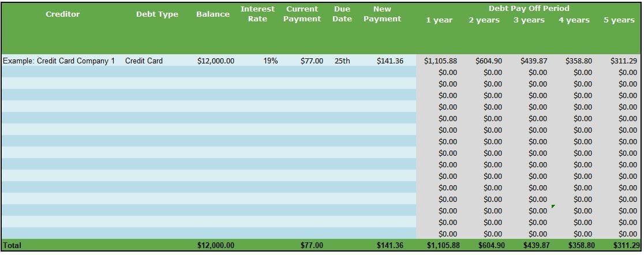The image size is (644, 255).
Task: Click the Total row $311.29 value
Action: click(626, 246)
